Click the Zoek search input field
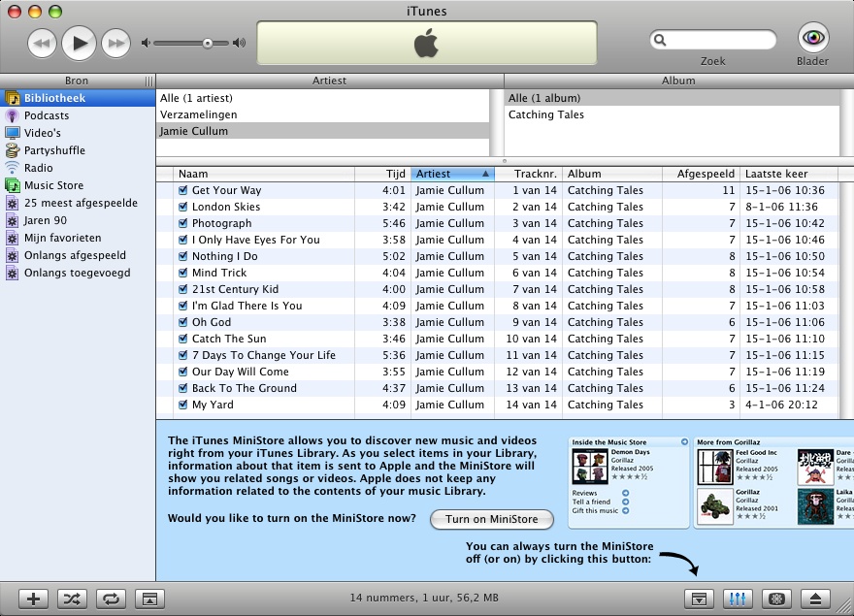Screen dimensions: 854x616 [x=713, y=40]
